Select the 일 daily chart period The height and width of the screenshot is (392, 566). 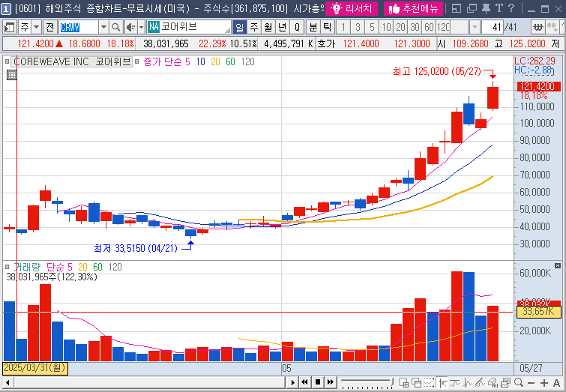tap(240, 27)
